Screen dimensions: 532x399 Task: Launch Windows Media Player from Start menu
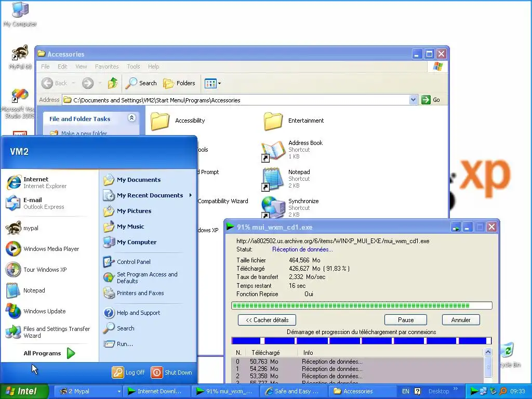click(43, 249)
